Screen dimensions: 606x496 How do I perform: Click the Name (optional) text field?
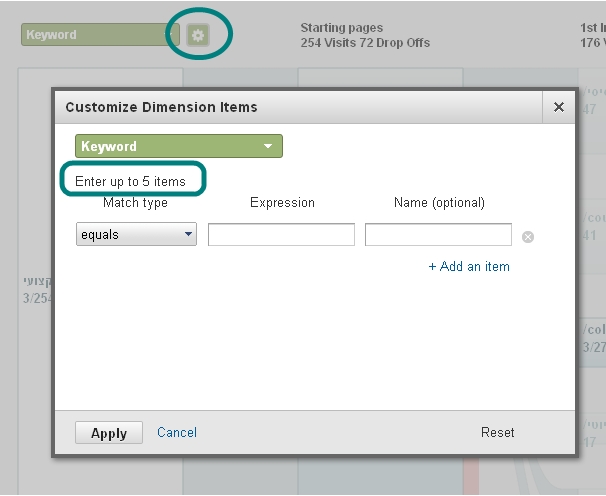tap(438, 235)
